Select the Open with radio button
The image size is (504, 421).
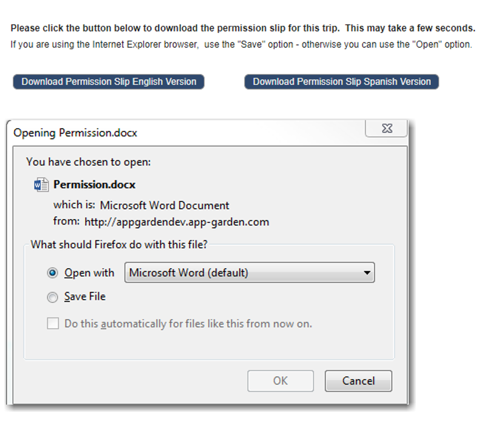pyautogui.click(x=52, y=273)
